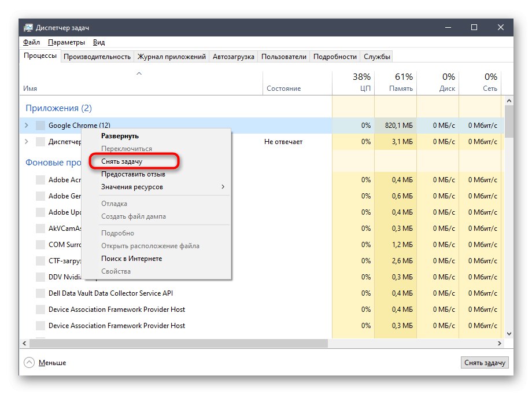Click the horizontal scrollbar right arrow

500,344
